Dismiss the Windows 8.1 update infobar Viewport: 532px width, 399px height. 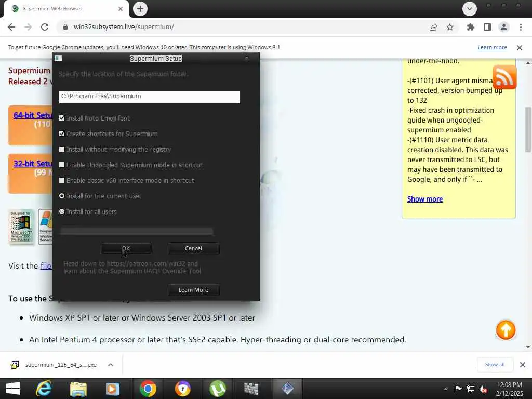520,48
